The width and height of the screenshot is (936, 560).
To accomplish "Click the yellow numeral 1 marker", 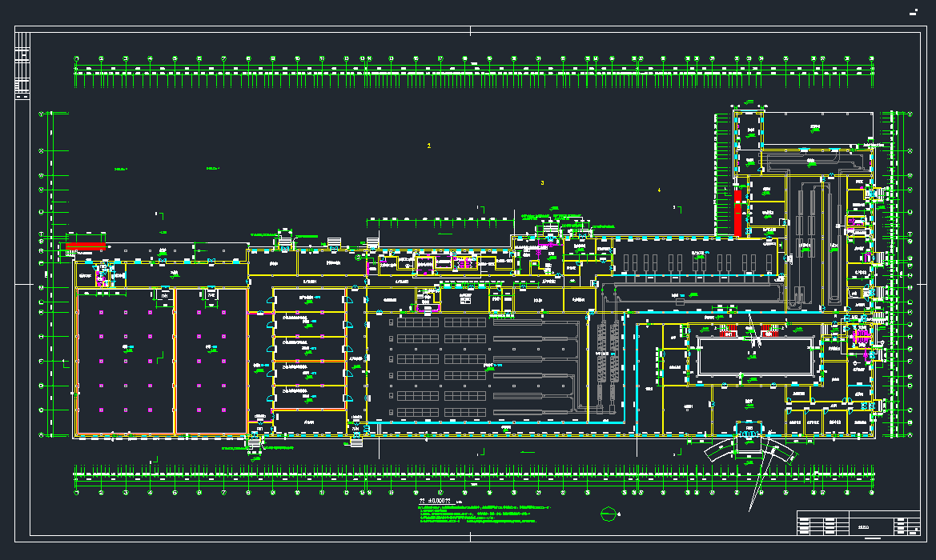I will 429,146.
